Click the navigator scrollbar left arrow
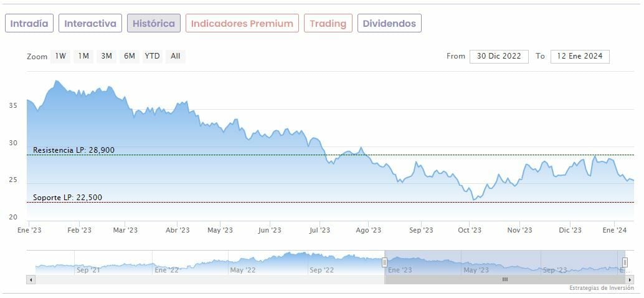Screen dimensions: 644x298 31,279
